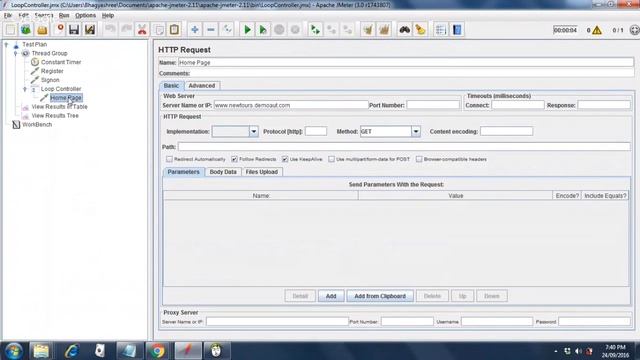
Task: Enable Use multipart/form-data for POST
Action: coord(331,159)
